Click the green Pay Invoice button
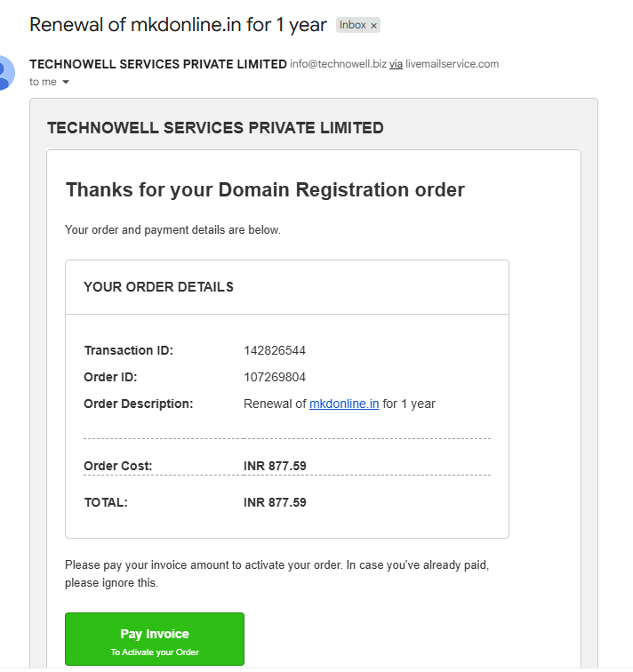The image size is (633, 672). pos(155,639)
